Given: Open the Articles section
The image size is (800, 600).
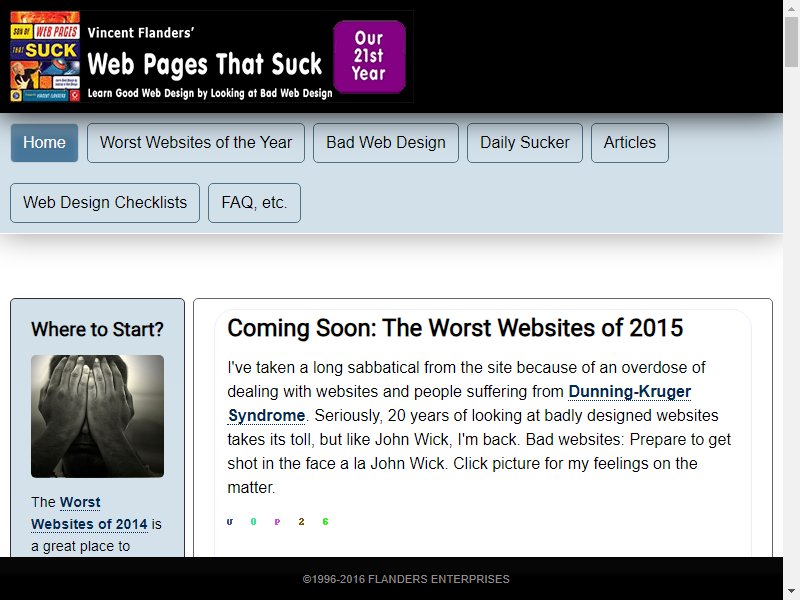Looking at the screenshot, I should [x=630, y=143].
